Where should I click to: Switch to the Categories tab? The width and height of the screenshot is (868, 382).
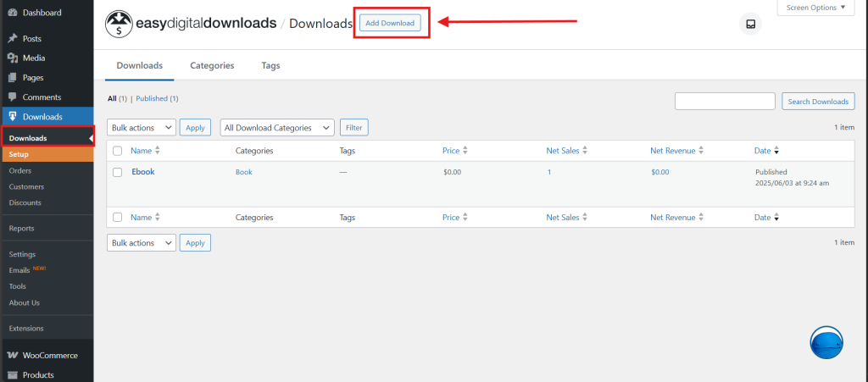tap(212, 65)
